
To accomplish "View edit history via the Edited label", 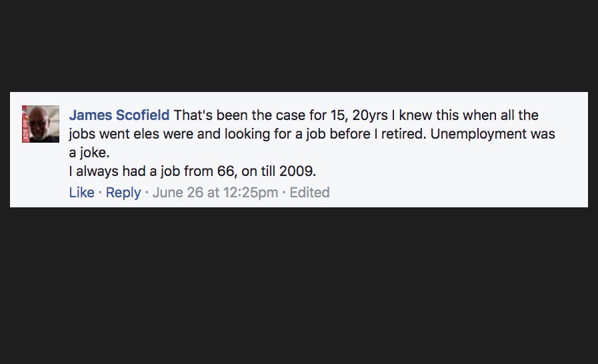I will point(309,193).
